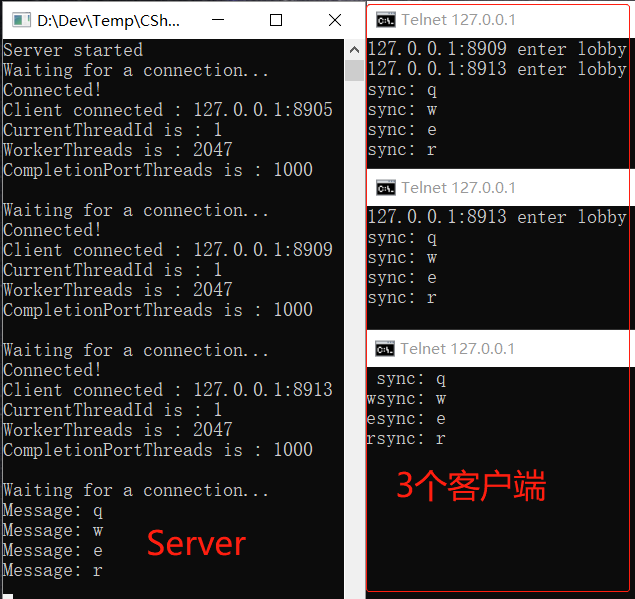Click 'Message: w' in server console
The image size is (635, 599).
pos(53,531)
